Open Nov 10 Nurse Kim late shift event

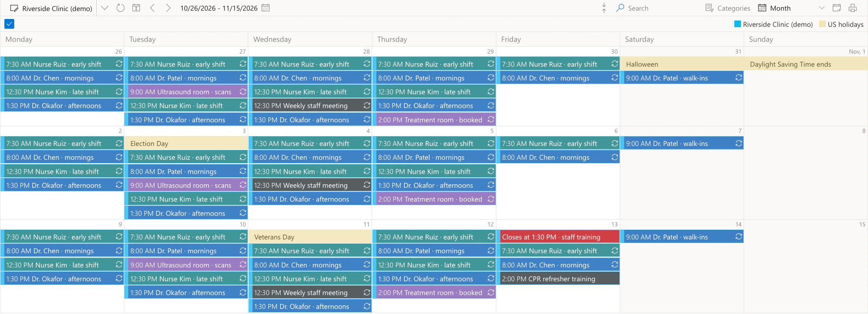(186, 278)
